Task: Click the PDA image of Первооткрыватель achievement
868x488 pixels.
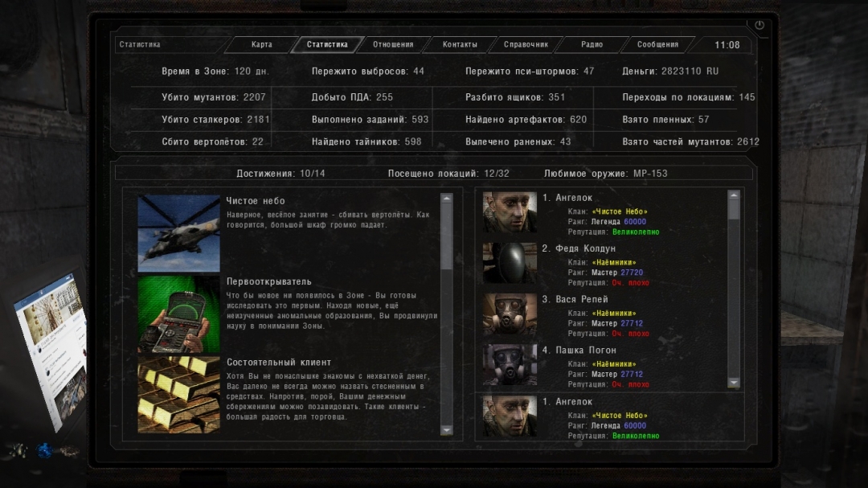Action: tap(178, 314)
